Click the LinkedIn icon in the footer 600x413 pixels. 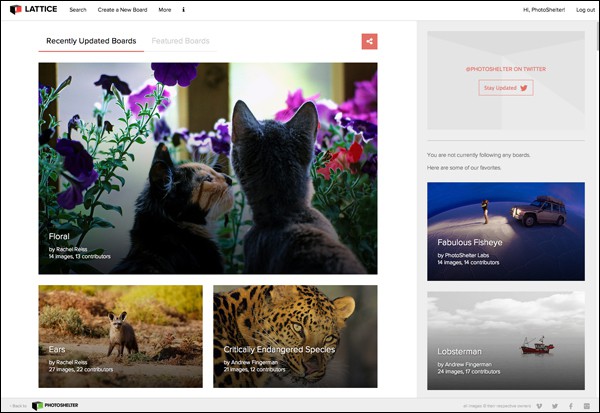[x=586, y=405]
